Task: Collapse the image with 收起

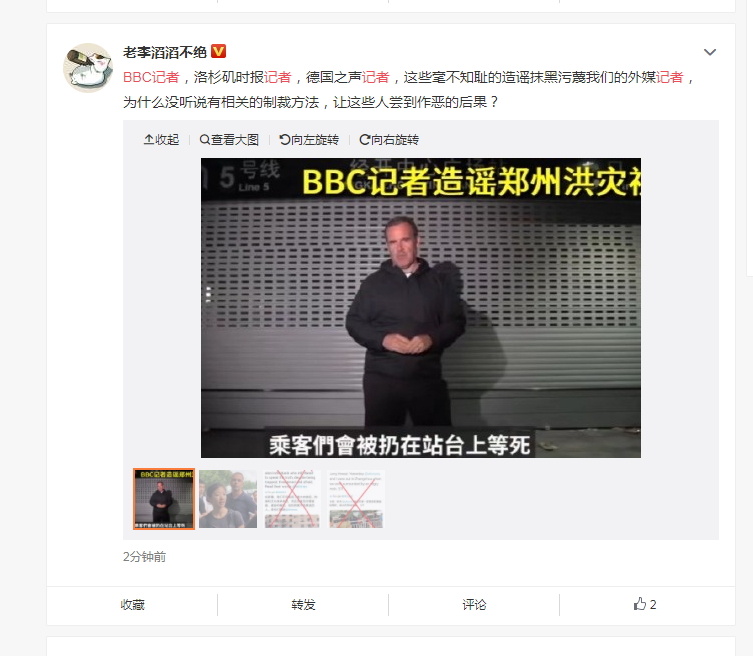Action: (161, 140)
